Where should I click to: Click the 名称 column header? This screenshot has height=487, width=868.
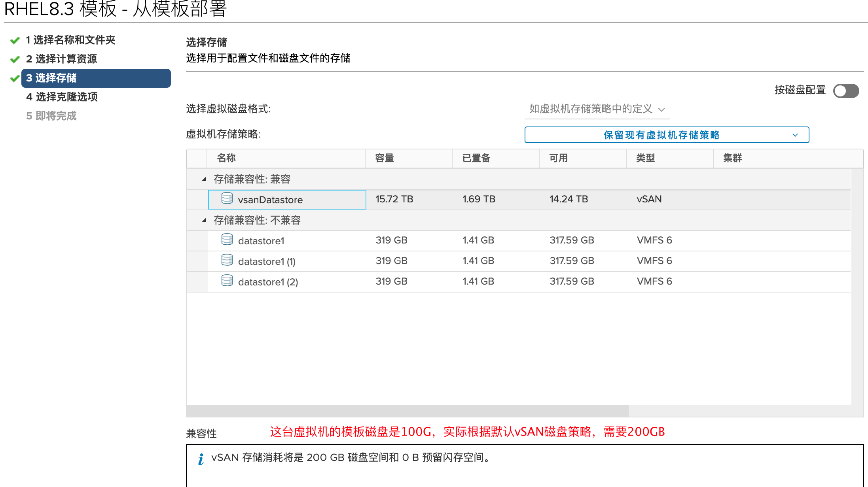226,158
